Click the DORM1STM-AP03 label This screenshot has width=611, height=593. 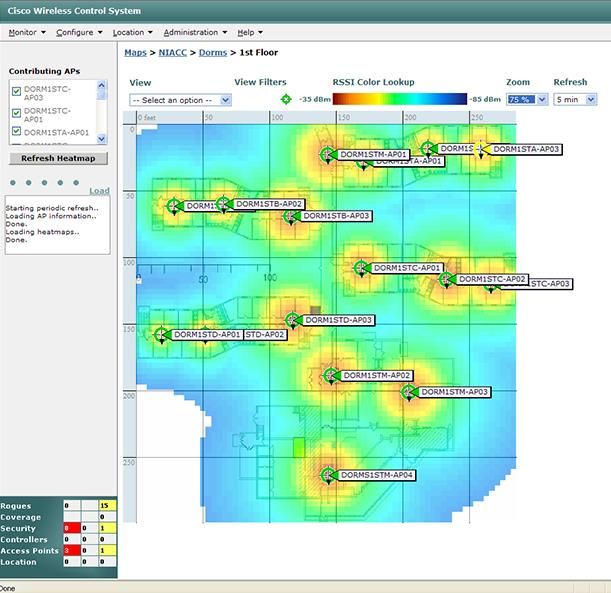[x=454, y=392]
